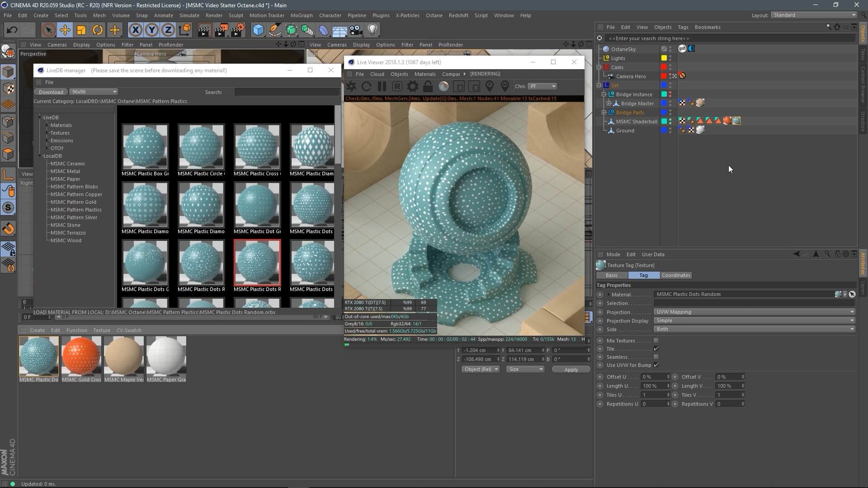Pause rendering in Live Viewer
Image resolution: width=868 pixels, height=488 pixels.
tap(382, 86)
